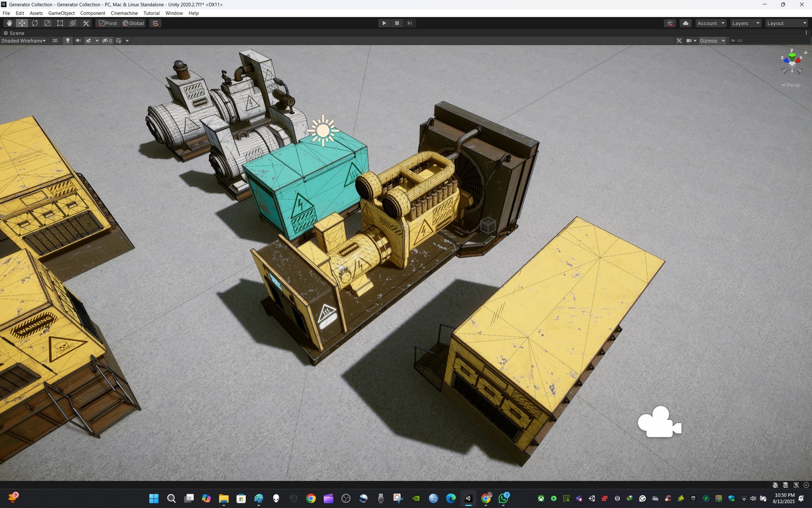The image size is (812, 508).
Task: Open the cloud Services button
Action: tap(686, 23)
